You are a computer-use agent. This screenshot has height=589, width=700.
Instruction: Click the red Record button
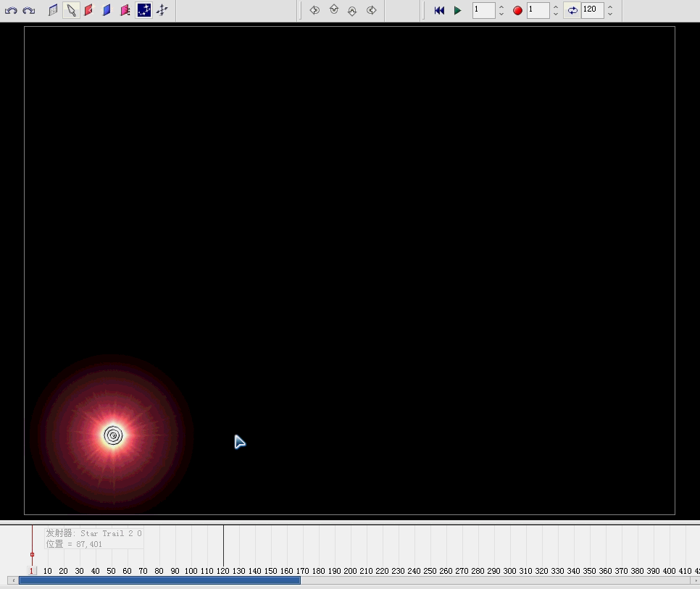point(517,10)
